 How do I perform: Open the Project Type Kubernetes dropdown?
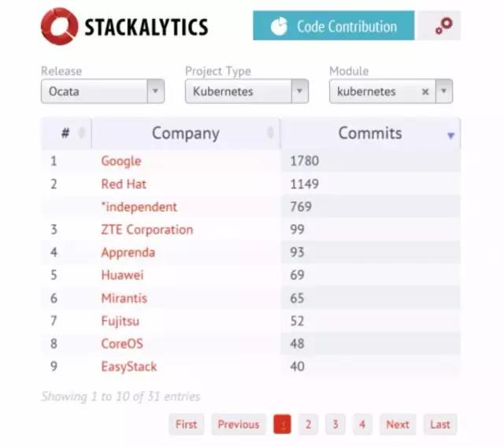click(246, 91)
